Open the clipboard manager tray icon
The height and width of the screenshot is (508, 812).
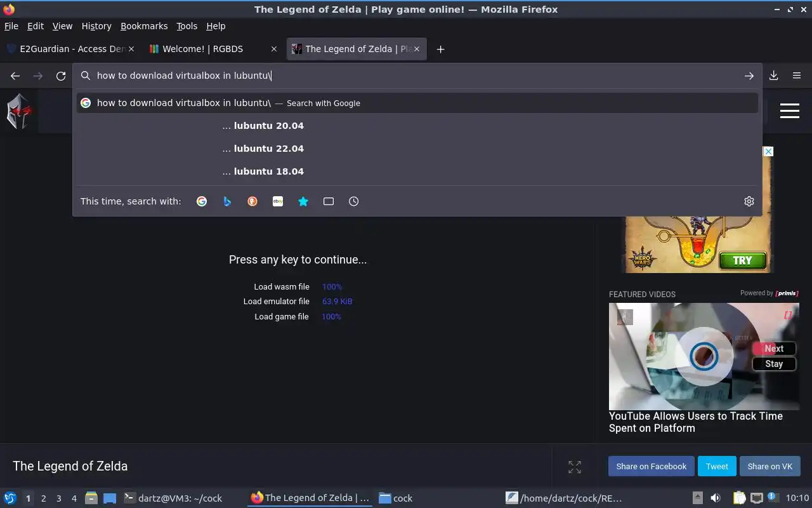pos(739,498)
